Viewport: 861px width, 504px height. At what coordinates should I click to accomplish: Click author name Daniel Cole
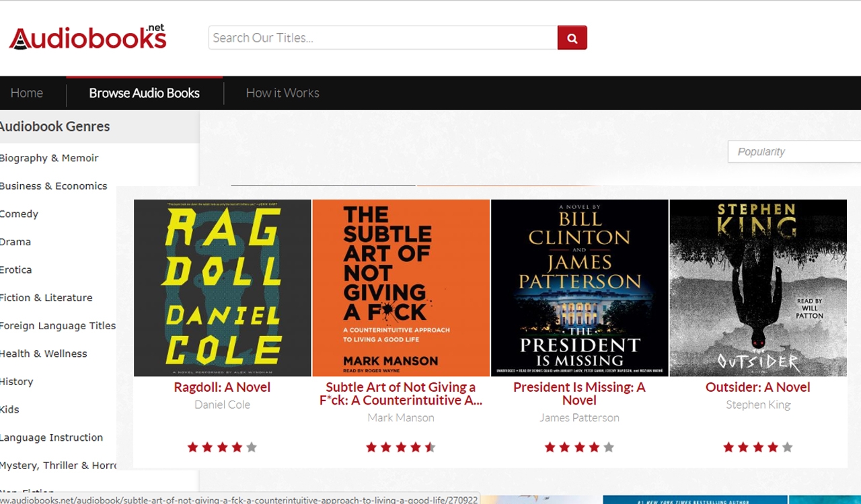pyautogui.click(x=222, y=405)
